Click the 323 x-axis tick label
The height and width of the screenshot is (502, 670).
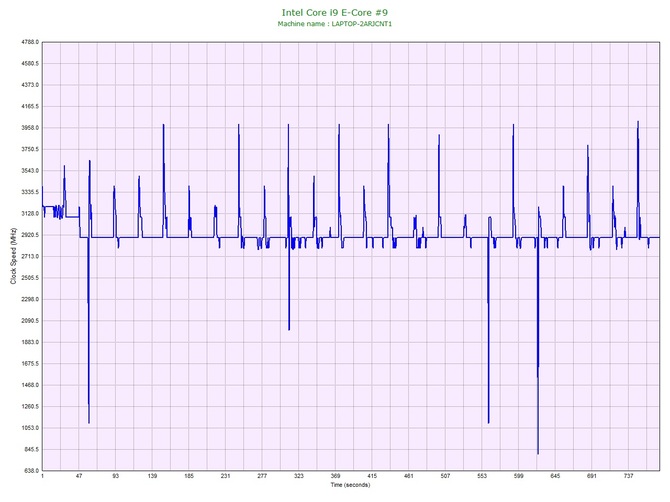point(299,476)
